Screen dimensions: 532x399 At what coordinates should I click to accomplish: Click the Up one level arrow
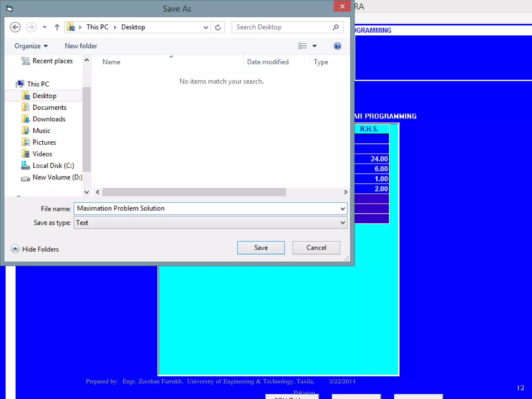(x=57, y=27)
